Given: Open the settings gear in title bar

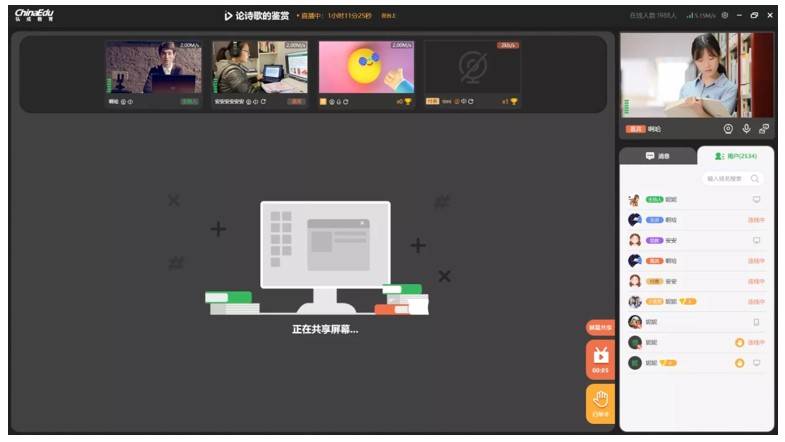Looking at the screenshot, I should point(724,15).
